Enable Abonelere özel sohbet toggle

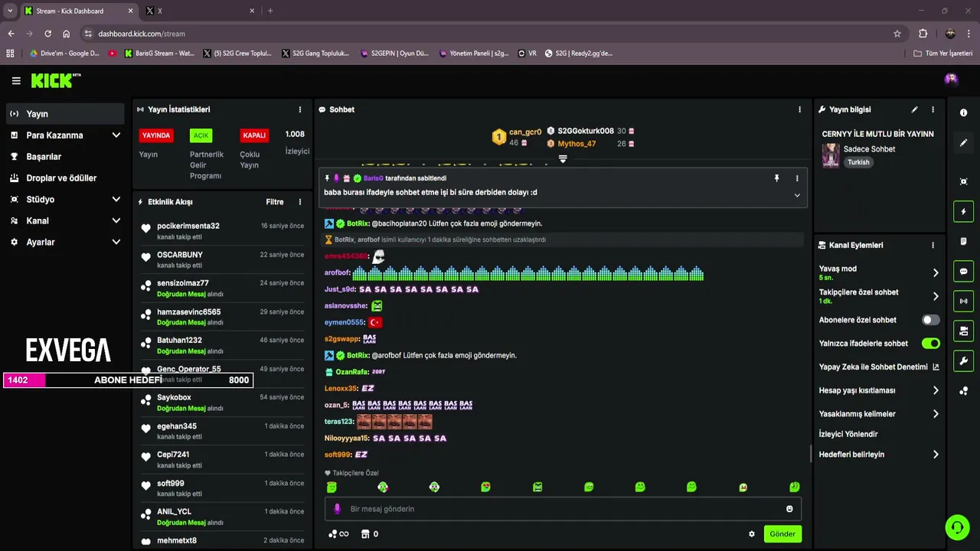point(930,320)
